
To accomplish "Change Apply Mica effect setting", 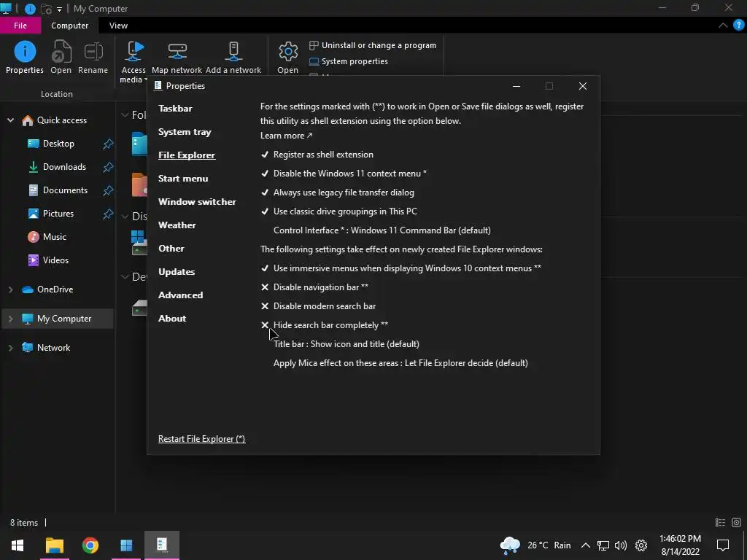I will (x=400, y=363).
